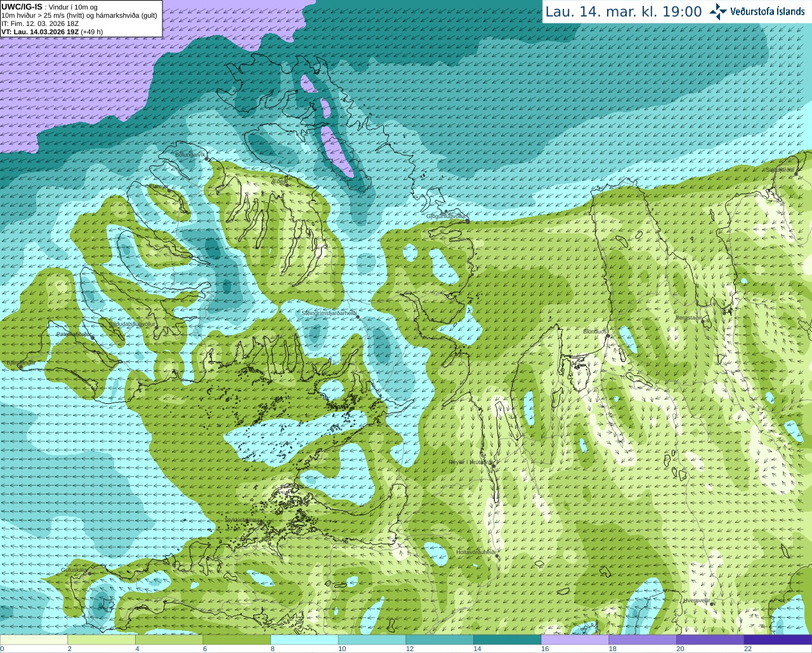Click the legend scale value '16'
The width and height of the screenshot is (812, 653).
click(x=544, y=649)
